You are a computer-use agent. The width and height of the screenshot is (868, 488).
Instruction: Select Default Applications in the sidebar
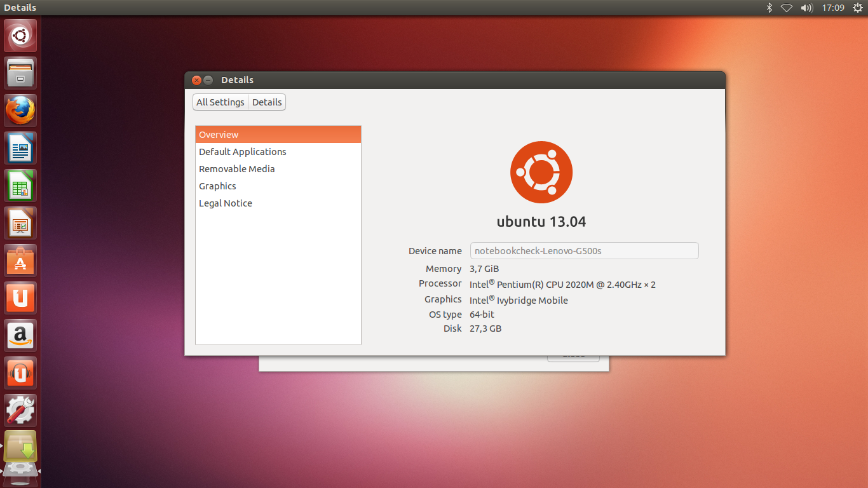[242, 152]
